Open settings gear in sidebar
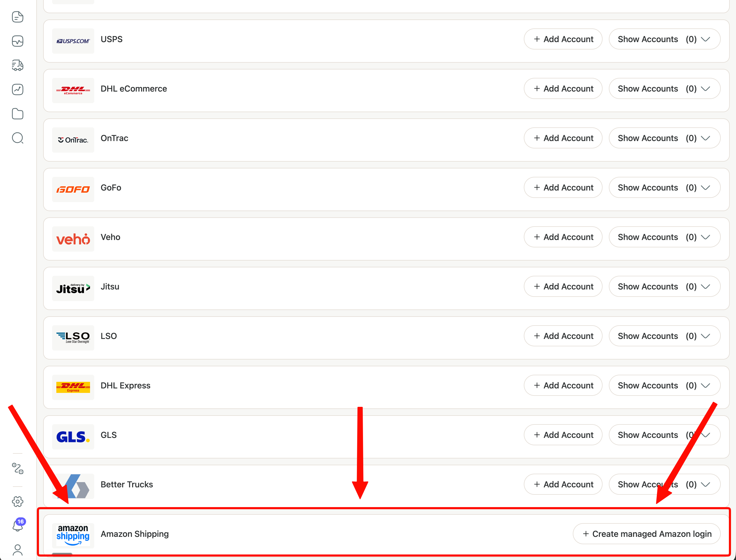Viewport: 736px width, 560px height. (x=18, y=501)
